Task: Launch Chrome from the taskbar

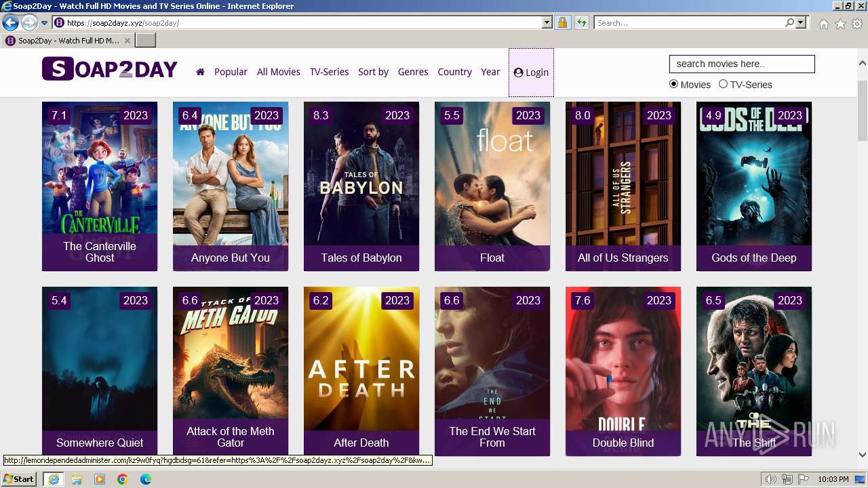Action: pos(123,479)
